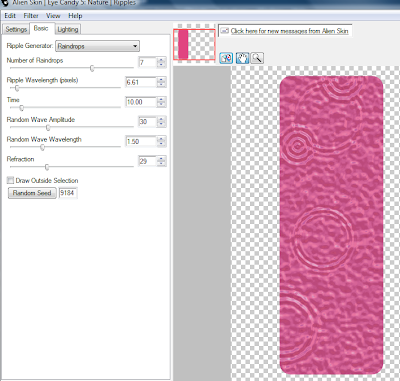Increase Number of Raindrops with up arrow
This screenshot has height=381, width=400.
click(x=161, y=60)
